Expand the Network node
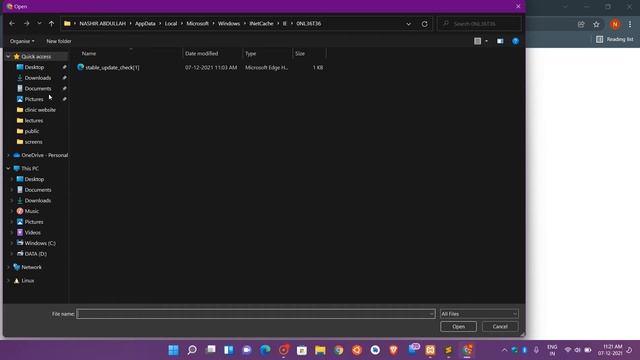Screen dimensions: 640x360 coord(8,267)
